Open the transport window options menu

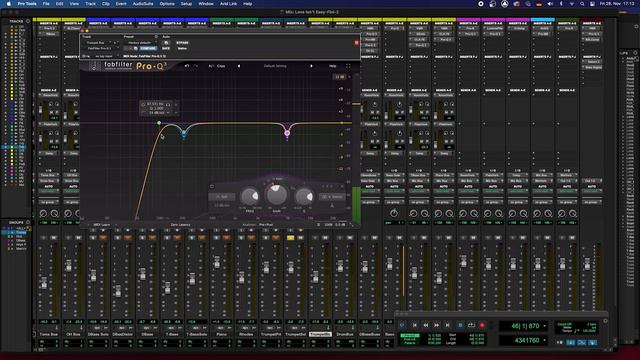[x=605, y=321]
